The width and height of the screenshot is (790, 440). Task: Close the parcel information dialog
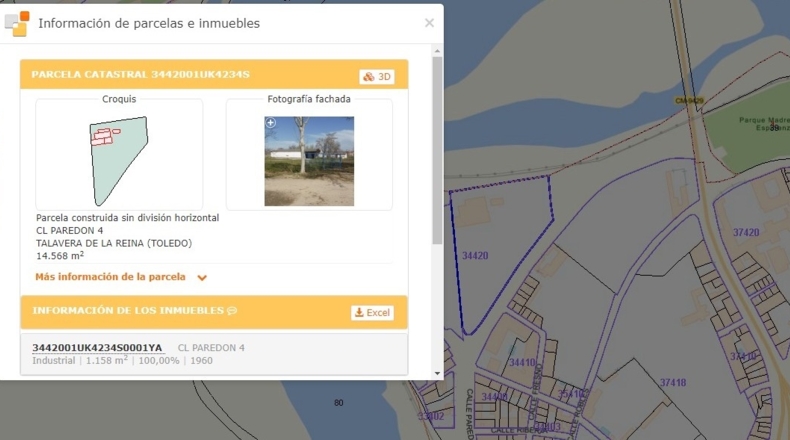[x=429, y=23]
